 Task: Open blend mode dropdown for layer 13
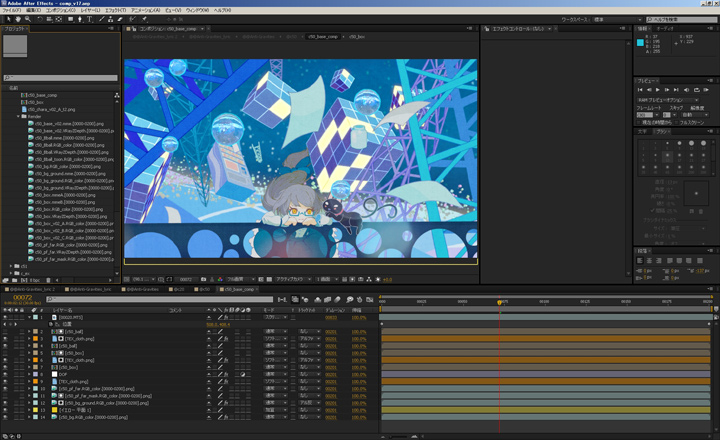(276, 410)
